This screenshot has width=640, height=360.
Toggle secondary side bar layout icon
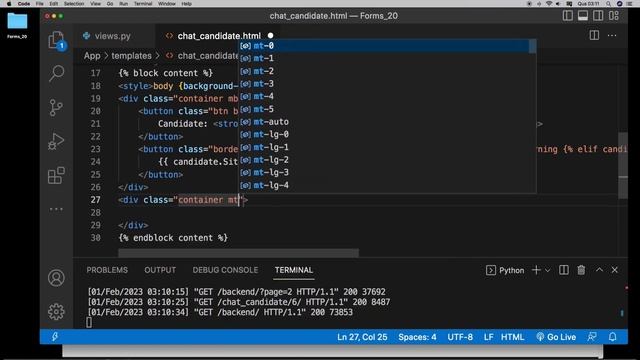click(x=598, y=16)
